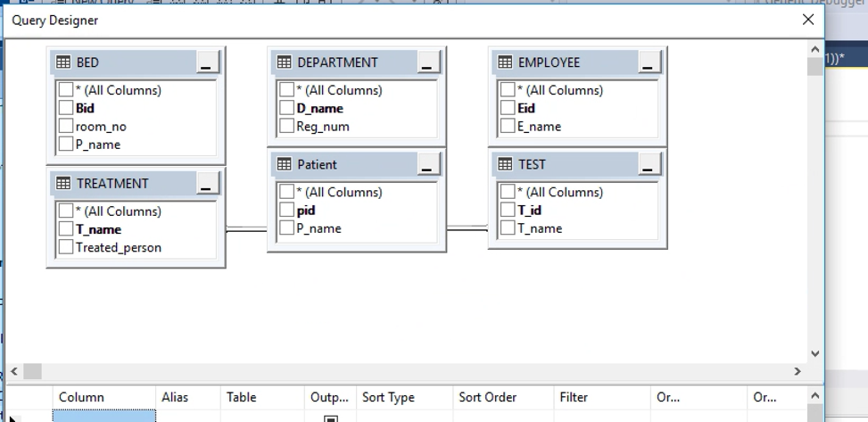Screen dimensions: 868x422
Task: Toggle the Output checkbox in first grid row
Action: pyautogui.click(x=330, y=418)
